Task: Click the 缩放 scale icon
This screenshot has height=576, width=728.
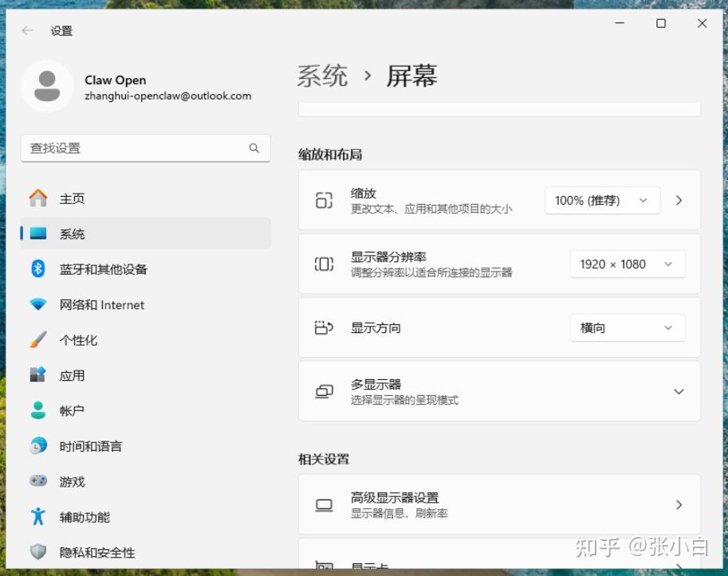Action: click(324, 200)
